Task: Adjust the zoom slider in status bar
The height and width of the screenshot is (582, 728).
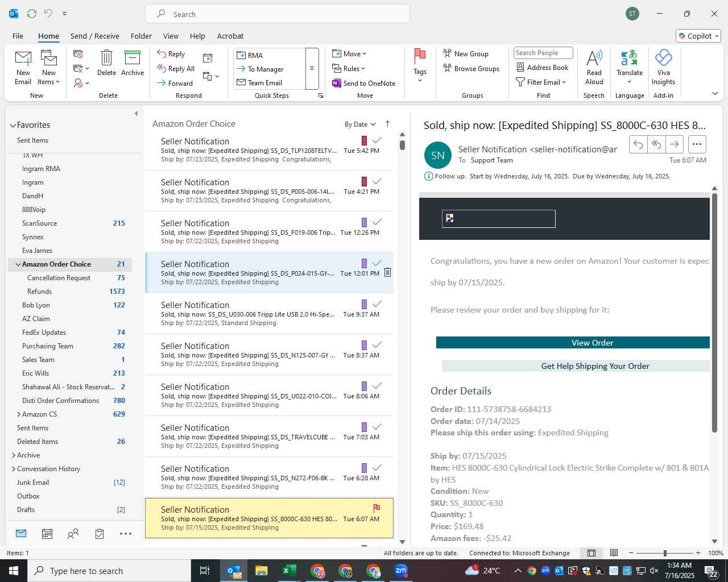Action: pos(664,553)
